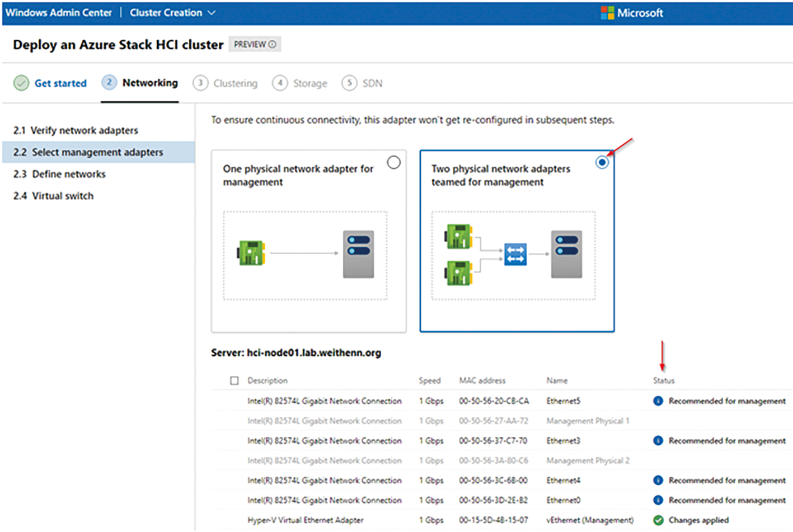793x532 pixels.
Task: Select the Ethernet0 adapter row
Action: coord(502,500)
